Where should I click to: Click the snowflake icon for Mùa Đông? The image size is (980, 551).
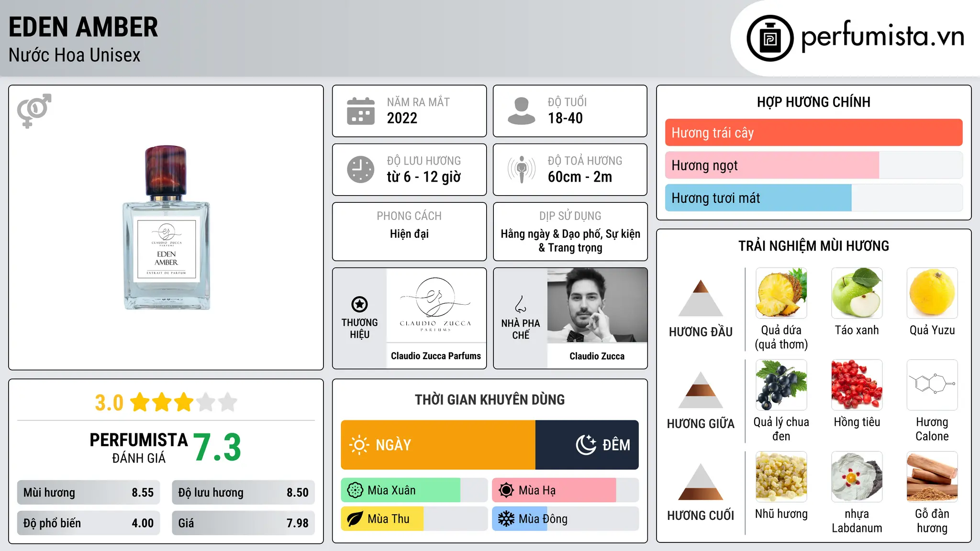pos(506,519)
